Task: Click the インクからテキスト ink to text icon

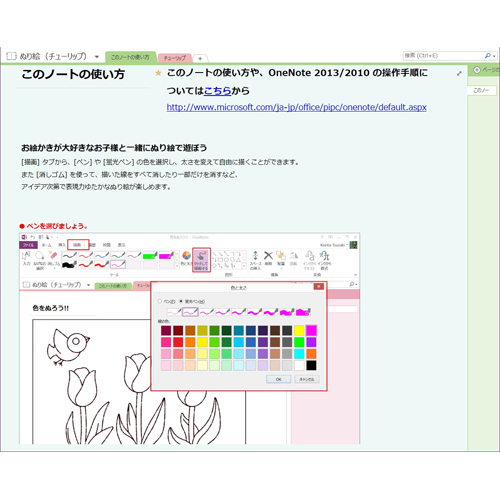Action: point(309,256)
